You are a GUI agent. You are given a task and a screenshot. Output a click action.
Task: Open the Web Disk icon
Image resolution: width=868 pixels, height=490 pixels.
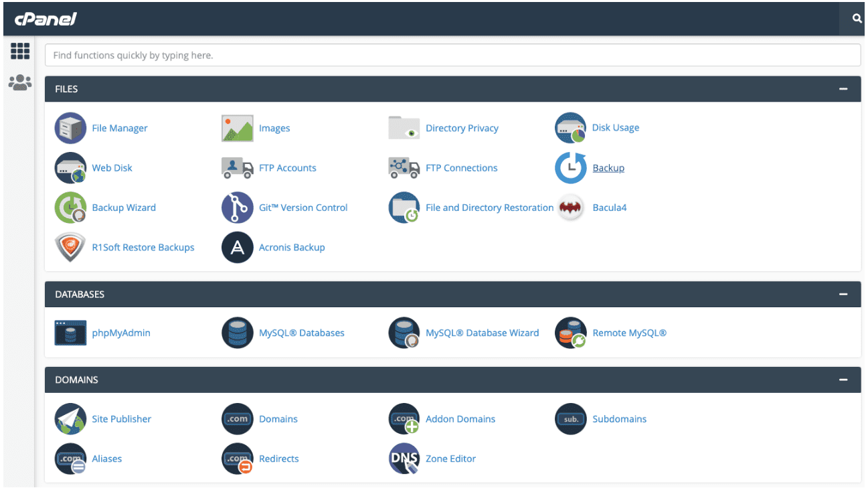[70, 168]
